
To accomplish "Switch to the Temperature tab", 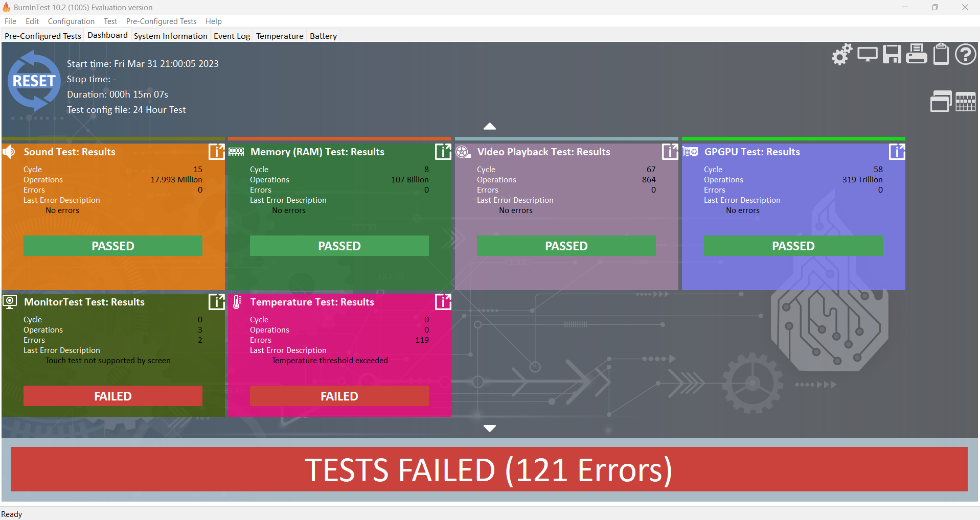I will [x=280, y=36].
